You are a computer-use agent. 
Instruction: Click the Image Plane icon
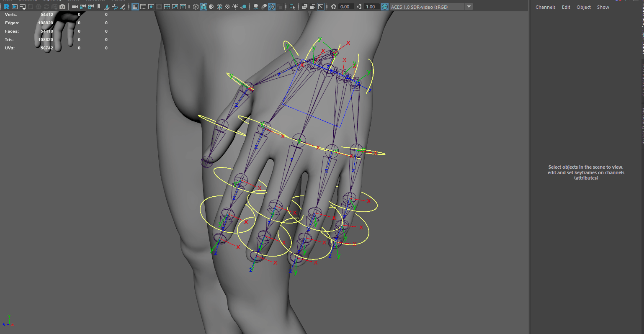coord(107,7)
